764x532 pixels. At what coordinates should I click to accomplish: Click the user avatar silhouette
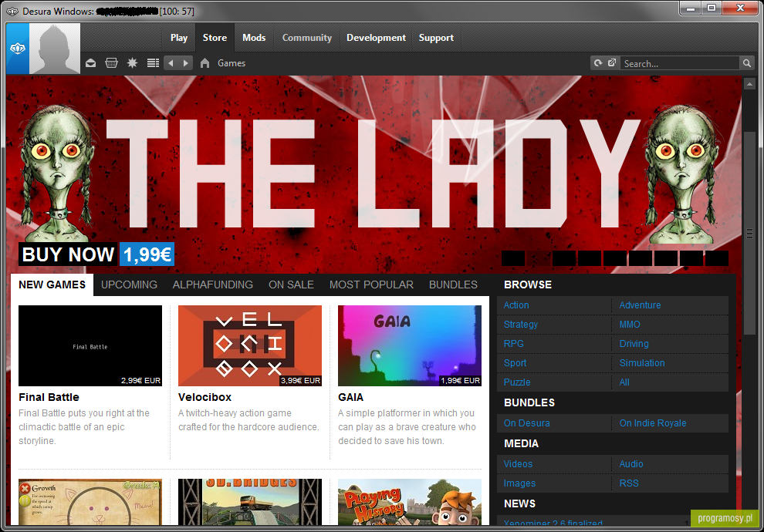coord(55,49)
